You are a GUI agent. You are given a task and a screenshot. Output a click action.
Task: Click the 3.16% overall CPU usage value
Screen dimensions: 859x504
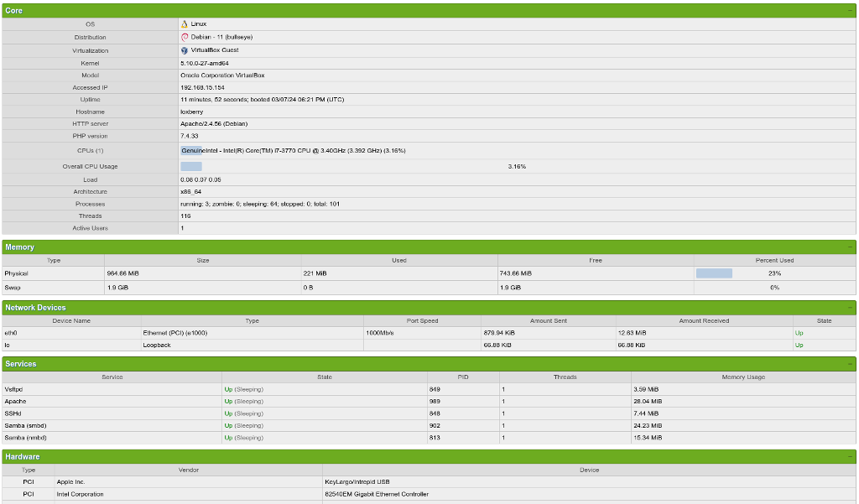click(x=517, y=167)
